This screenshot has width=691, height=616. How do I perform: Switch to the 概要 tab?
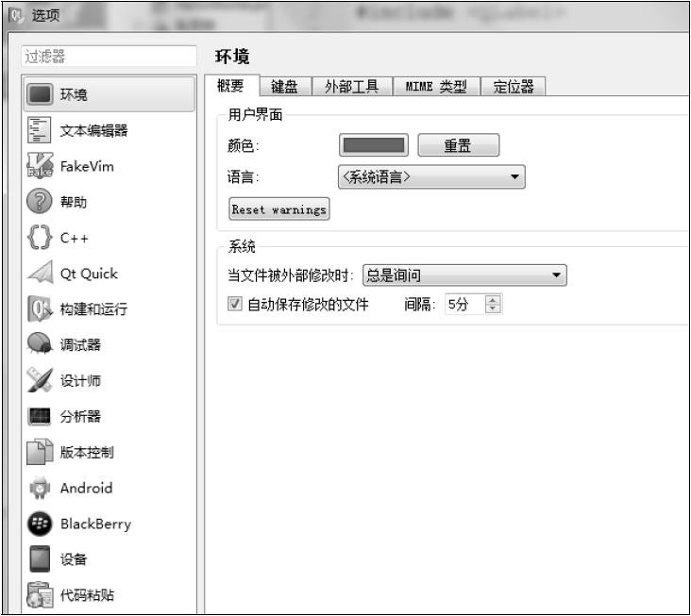pos(230,86)
